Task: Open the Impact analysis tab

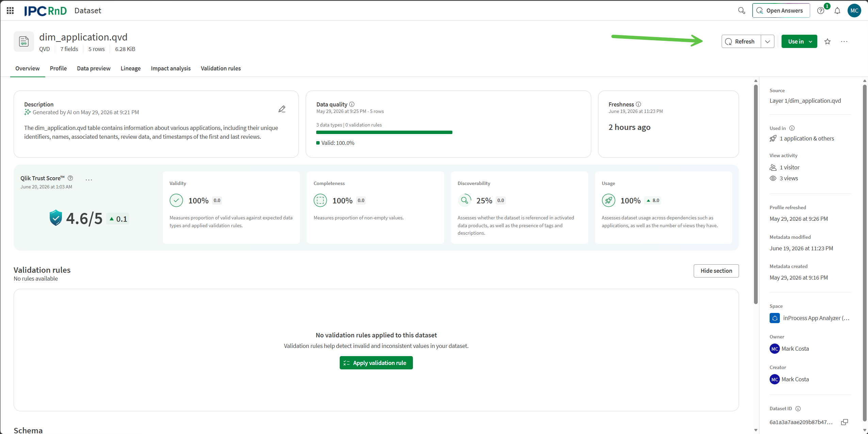Action: (x=171, y=68)
